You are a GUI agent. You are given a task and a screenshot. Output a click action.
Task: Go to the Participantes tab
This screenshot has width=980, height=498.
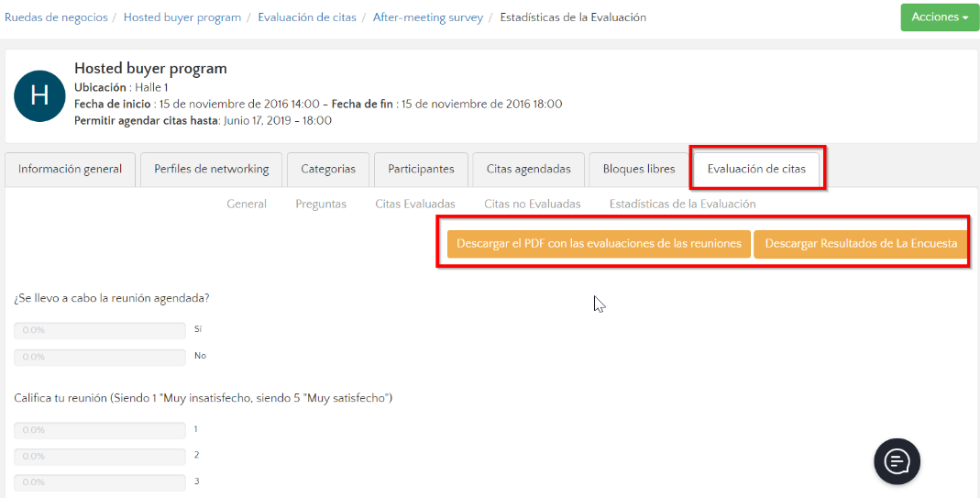pyautogui.click(x=421, y=169)
